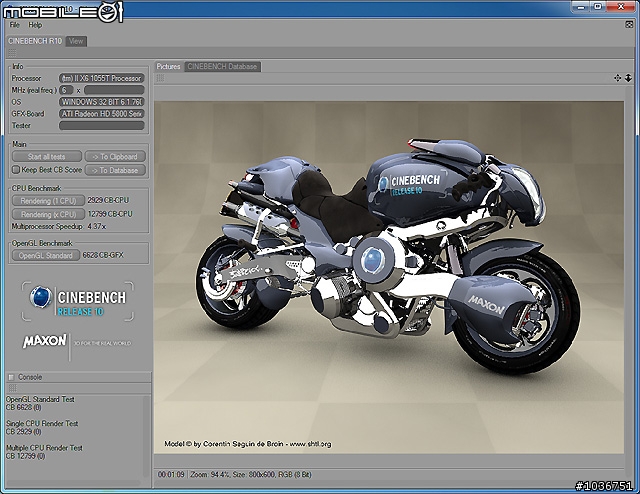
Task: Run the Rendering (1 CPU) benchmark
Action: point(48,200)
